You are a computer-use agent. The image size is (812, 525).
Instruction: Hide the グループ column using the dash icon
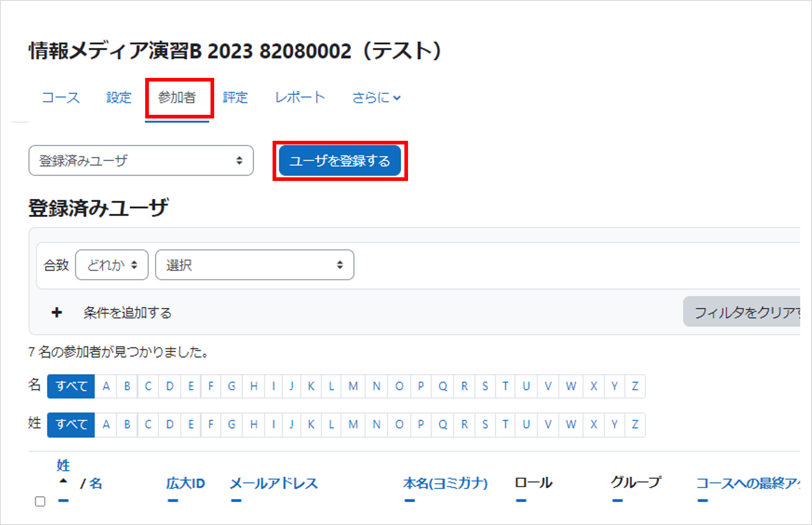[x=617, y=501]
